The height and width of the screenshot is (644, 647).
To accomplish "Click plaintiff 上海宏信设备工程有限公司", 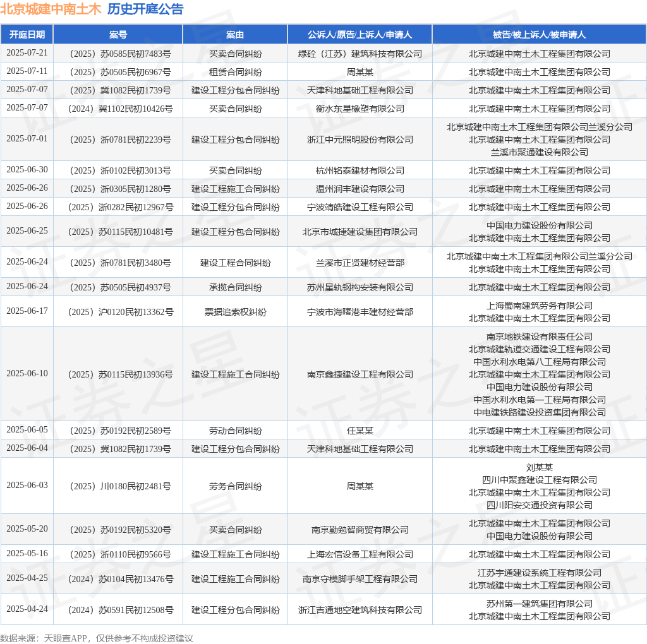I will point(360,554).
